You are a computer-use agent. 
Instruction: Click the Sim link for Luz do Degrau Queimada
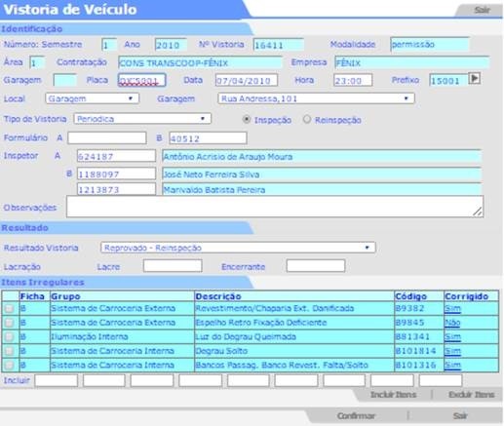452,337
